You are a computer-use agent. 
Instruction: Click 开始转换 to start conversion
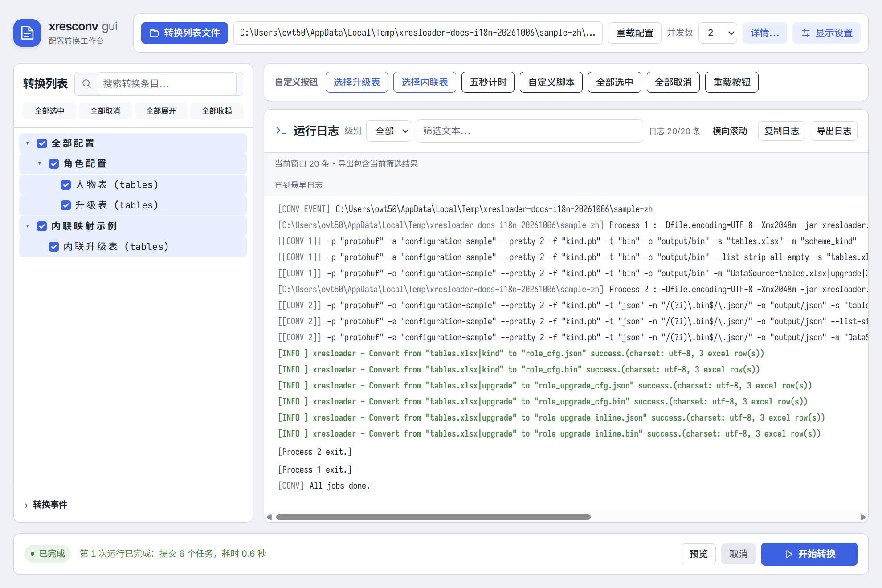pos(809,554)
